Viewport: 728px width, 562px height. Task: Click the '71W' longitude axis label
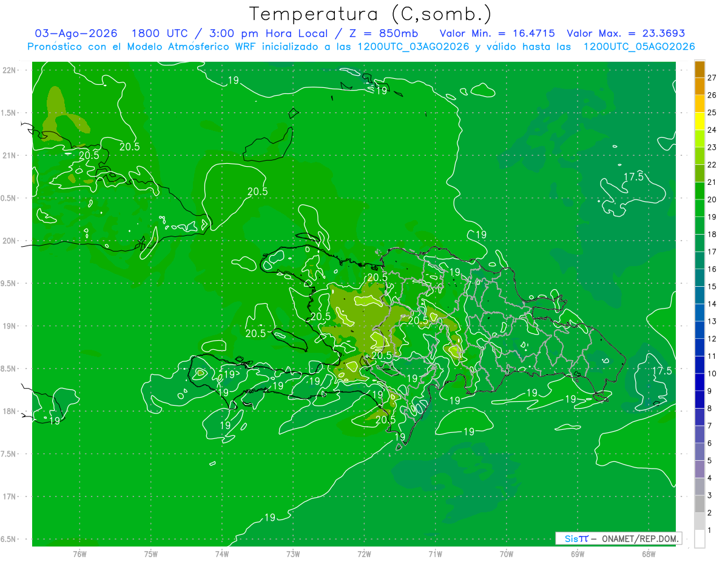[435, 554]
